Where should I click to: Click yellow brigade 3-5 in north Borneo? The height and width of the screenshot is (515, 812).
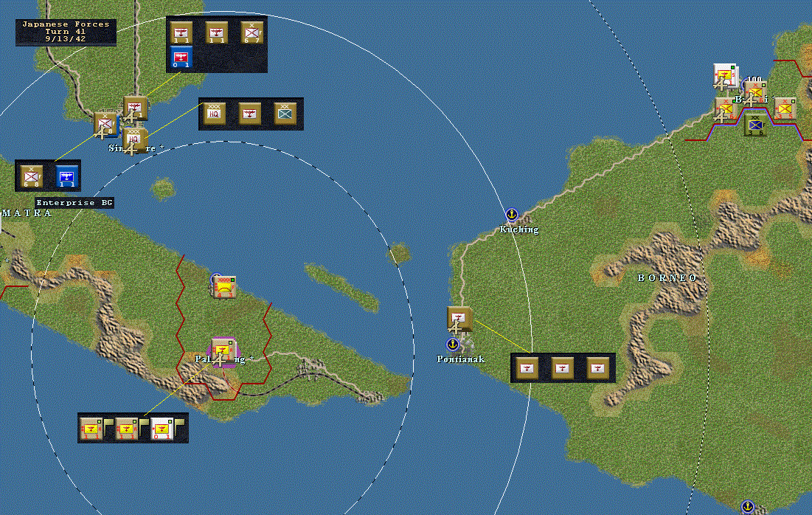point(785,108)
